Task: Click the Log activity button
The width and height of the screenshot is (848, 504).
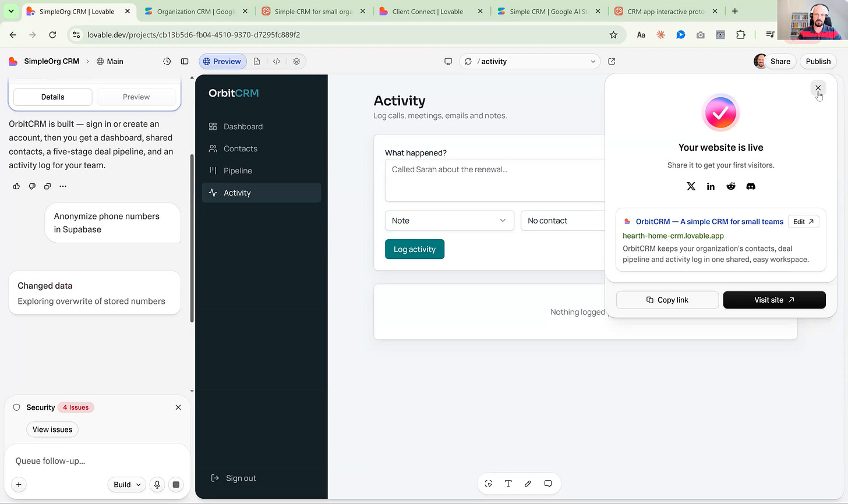Action: tap(415, 249)
